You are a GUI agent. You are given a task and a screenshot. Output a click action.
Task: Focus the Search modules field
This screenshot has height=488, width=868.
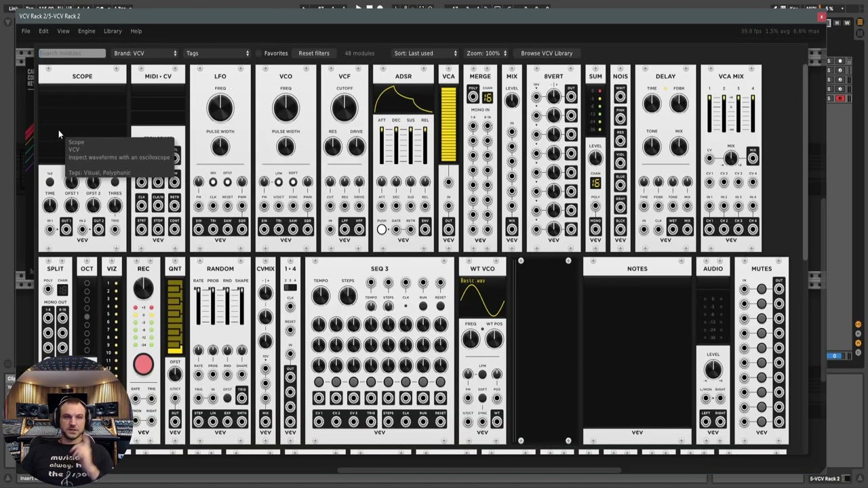(72, 53)
